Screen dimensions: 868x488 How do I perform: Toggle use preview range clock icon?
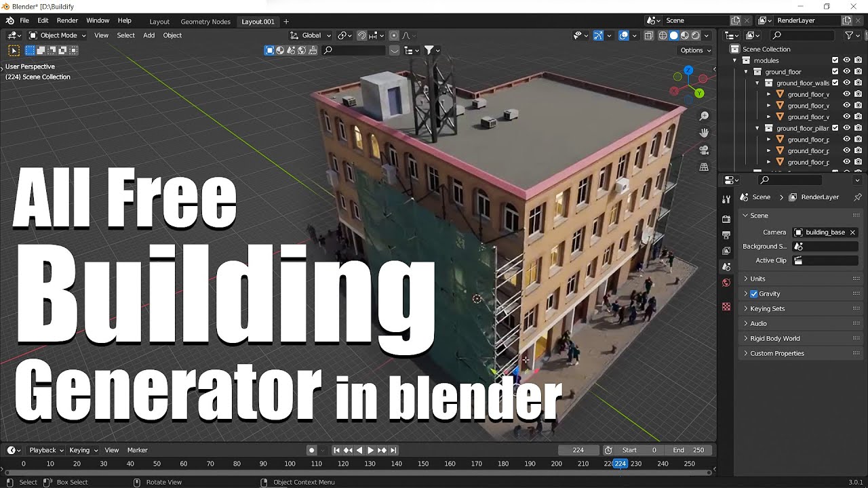[x=608, y=450]
